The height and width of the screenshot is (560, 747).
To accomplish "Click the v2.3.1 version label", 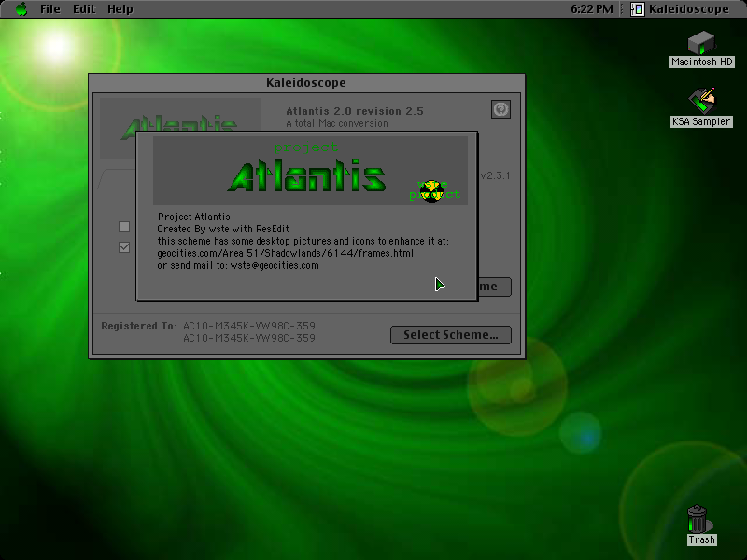I will click(x=495, y=175).
